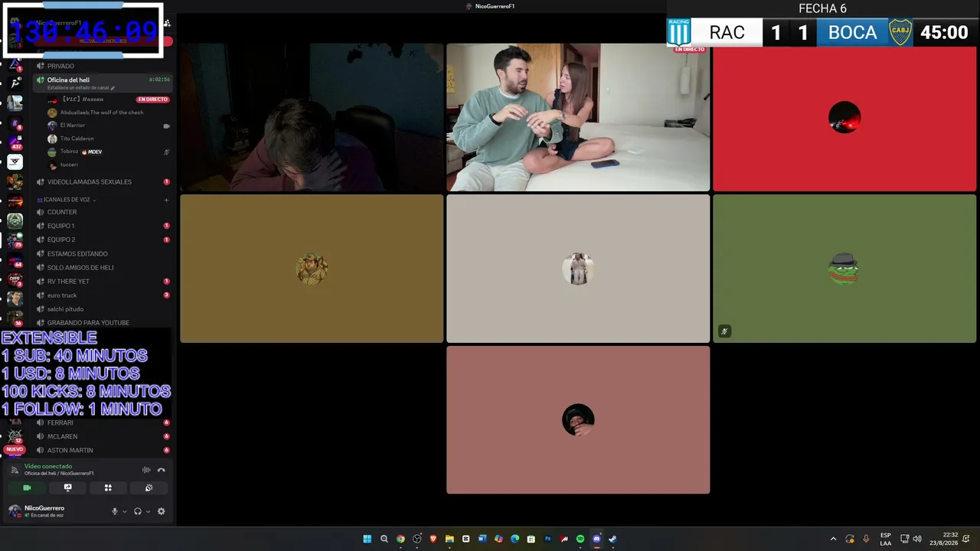Image resolution: width=980 pixels, height=551 pixels.
Task: Open Photoshop from the taskbar
Action: point(547,539)
